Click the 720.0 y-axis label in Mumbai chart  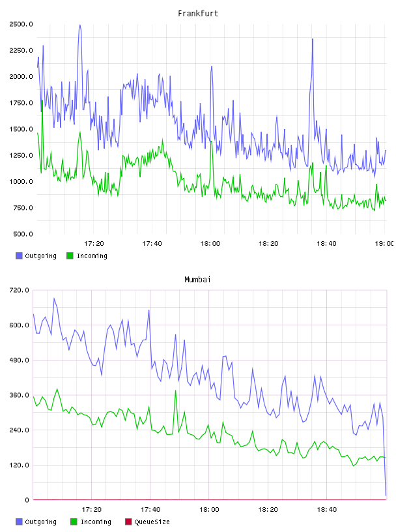(x=20, y=290)
